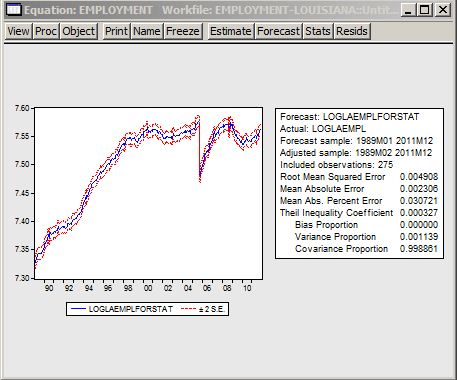Click the 7.30 y-axis label

click(22, 278)
